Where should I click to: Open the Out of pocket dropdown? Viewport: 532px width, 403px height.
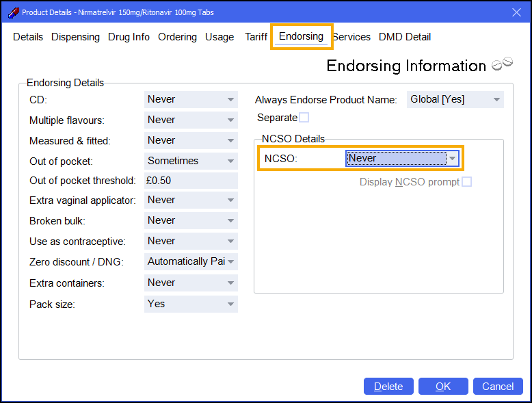tap(191, 161)
